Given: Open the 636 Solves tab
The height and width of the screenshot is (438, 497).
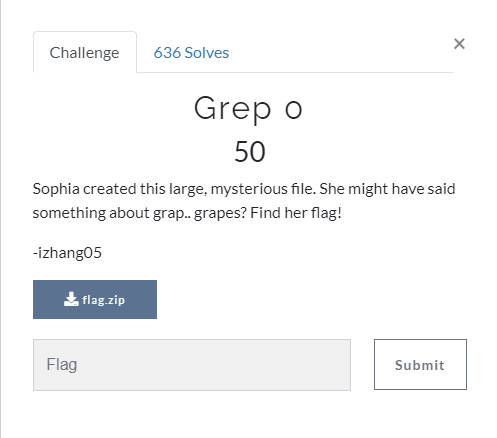Looking at the screenshot, I should pyautogui.click(x=191, y=53).
